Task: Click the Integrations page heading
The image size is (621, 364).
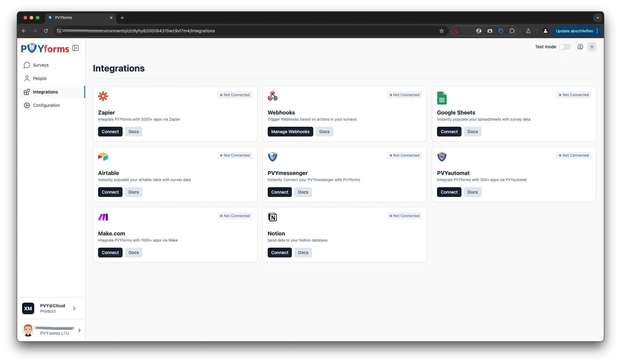Action: click(119, 68)
